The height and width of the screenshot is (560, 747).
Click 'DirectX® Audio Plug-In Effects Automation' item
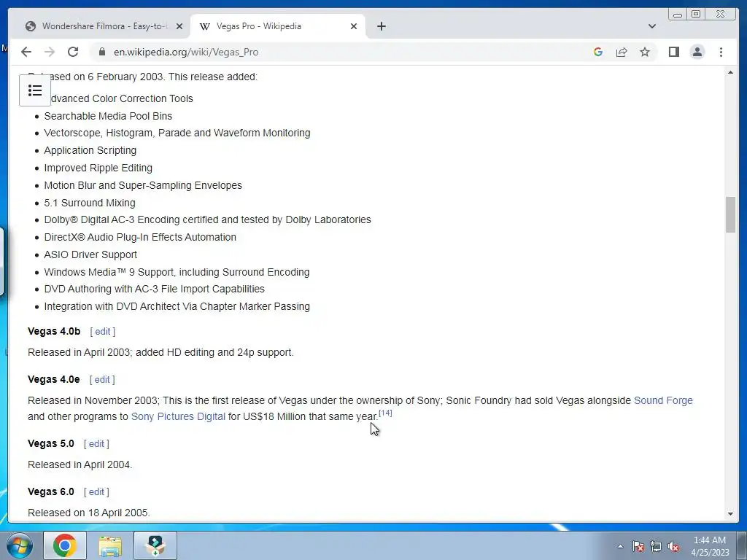(x=140, y=237)
